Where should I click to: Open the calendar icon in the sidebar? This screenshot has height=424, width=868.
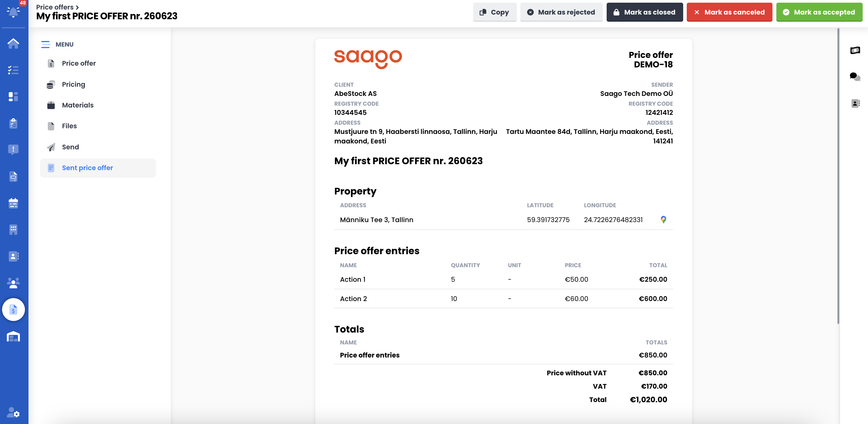pos(13,203)
